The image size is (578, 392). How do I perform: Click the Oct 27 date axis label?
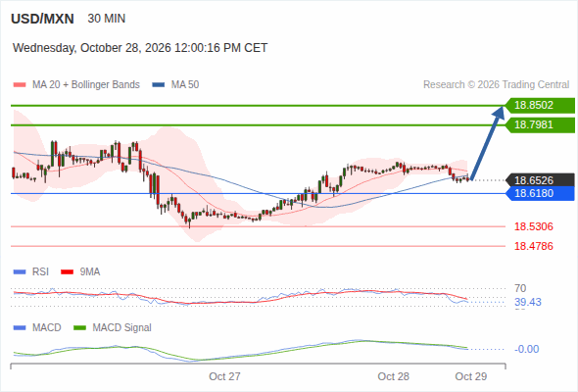pyautogui.click(x=224, y=376)
